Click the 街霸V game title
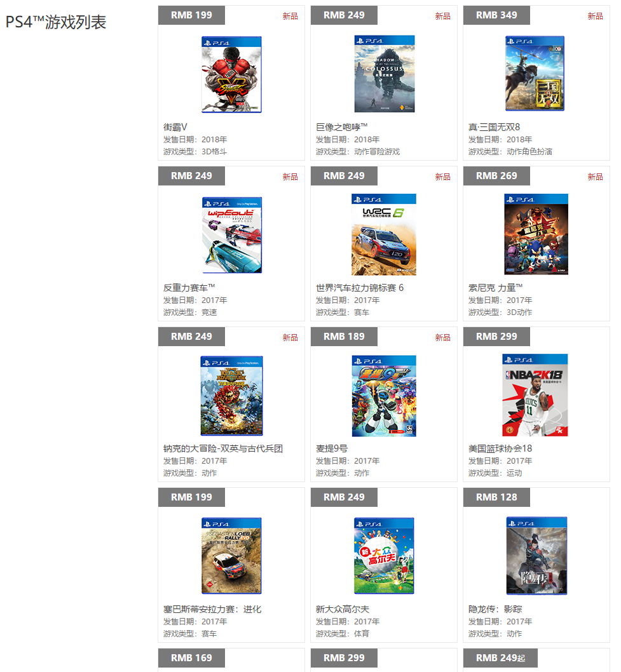This screenshot has width=621, height=672. 175,127
